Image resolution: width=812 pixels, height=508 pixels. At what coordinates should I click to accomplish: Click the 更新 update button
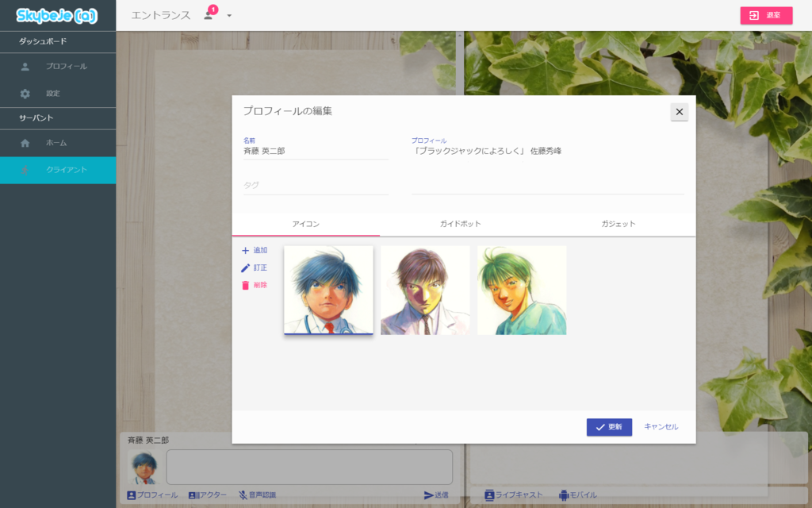tap(609, 427)
